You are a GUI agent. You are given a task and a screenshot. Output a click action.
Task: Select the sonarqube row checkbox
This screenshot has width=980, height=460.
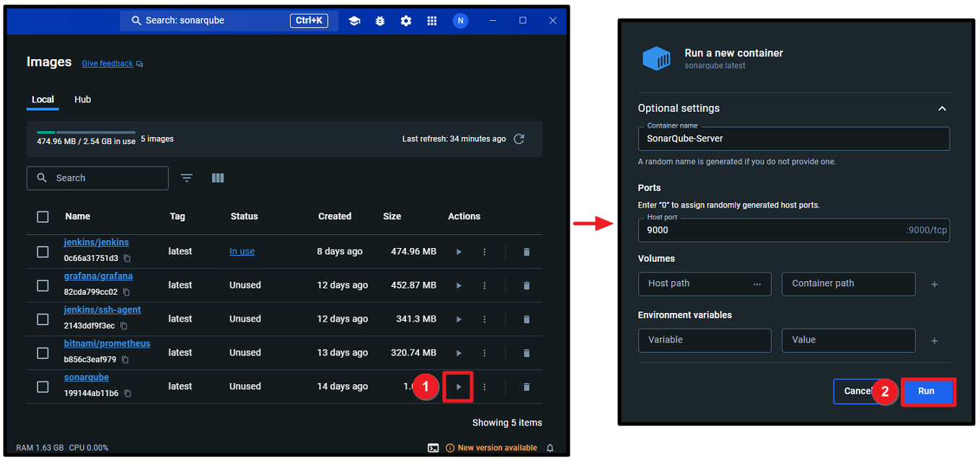point(43,387)
